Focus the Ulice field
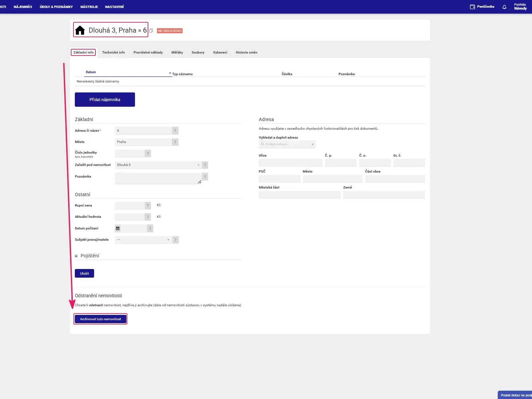Viewport: 532px width, 399px height. click(x=291, y=163)
